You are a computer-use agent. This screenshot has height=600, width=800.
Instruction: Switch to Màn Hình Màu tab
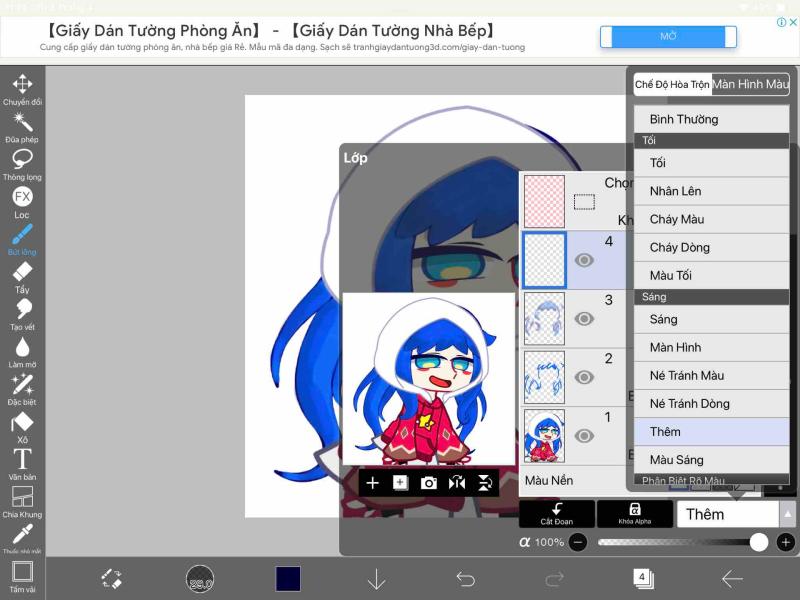pos(750,85)
